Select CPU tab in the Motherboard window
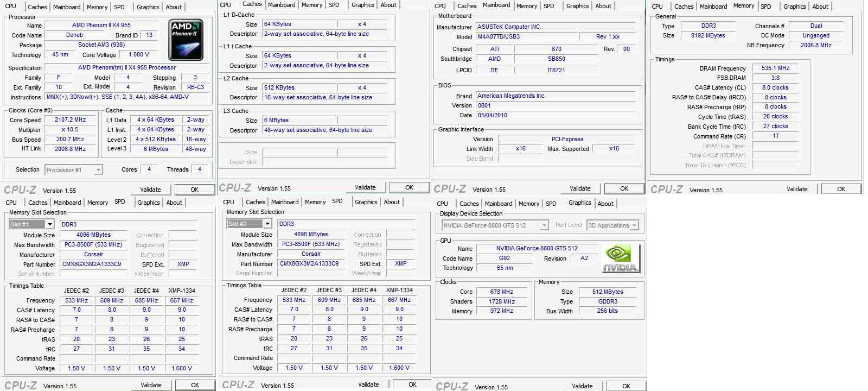The height and width of the screenshot is (391, 868). 441,6
